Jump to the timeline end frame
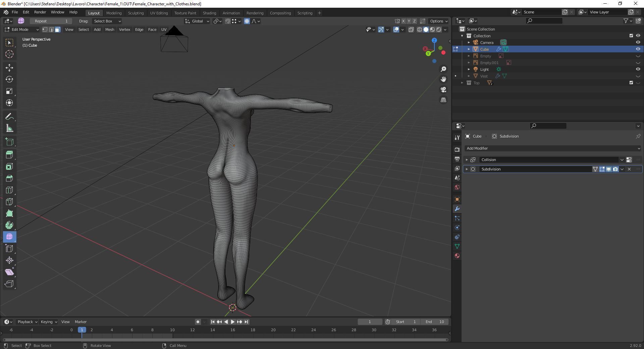Image resolution: width=644 pixels, height=349 pixels. [246, 322]
